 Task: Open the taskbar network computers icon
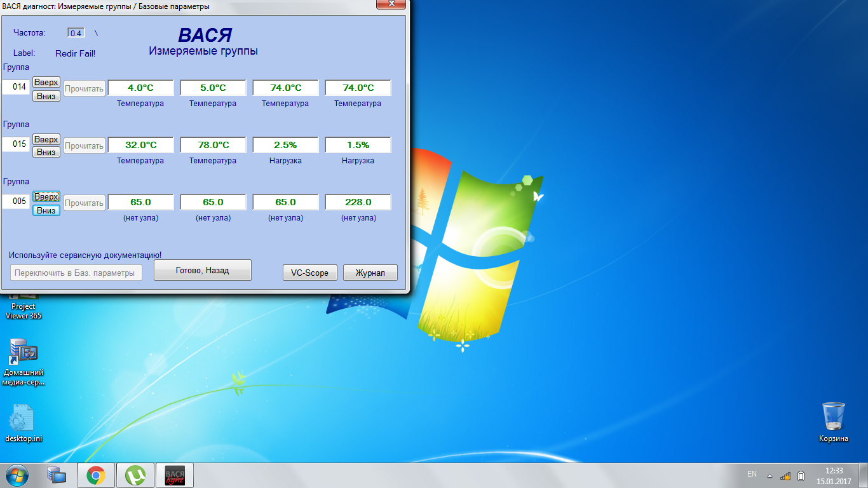pyautogui.click(x=57, y=475)
